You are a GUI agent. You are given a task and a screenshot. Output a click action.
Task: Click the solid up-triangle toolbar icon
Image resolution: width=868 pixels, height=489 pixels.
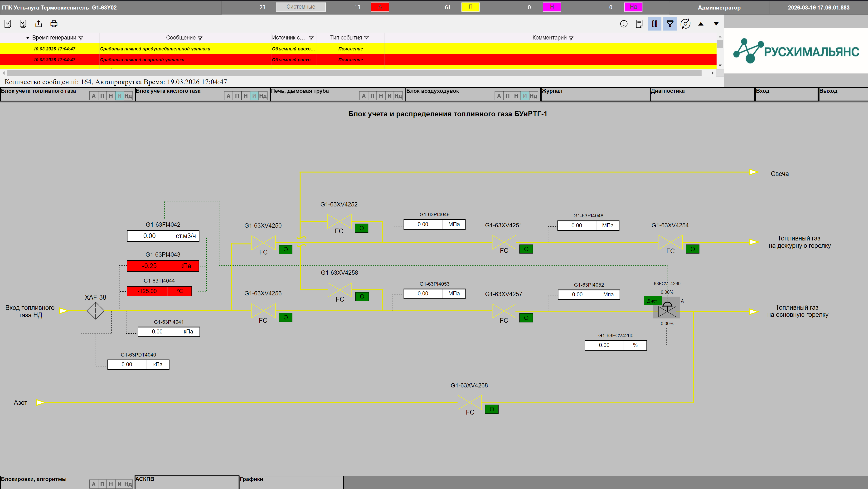pos(701,24)
